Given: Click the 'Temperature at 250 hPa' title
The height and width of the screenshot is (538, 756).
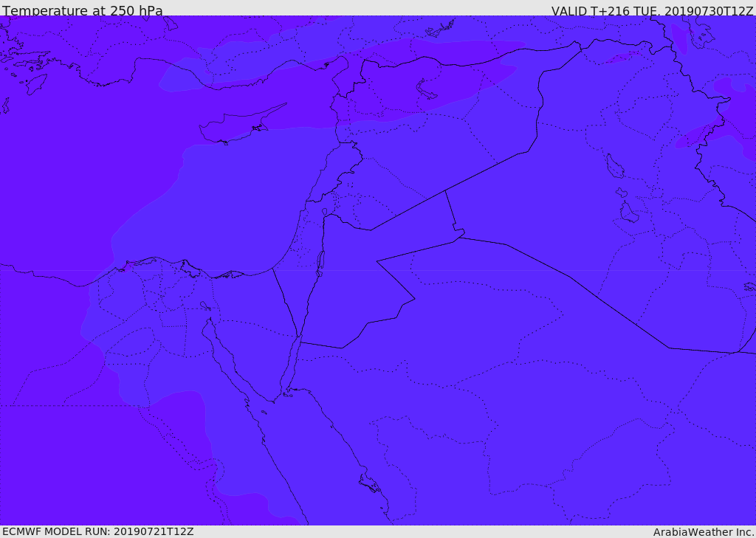Looking at the screenshot, I should click(83, 10).
